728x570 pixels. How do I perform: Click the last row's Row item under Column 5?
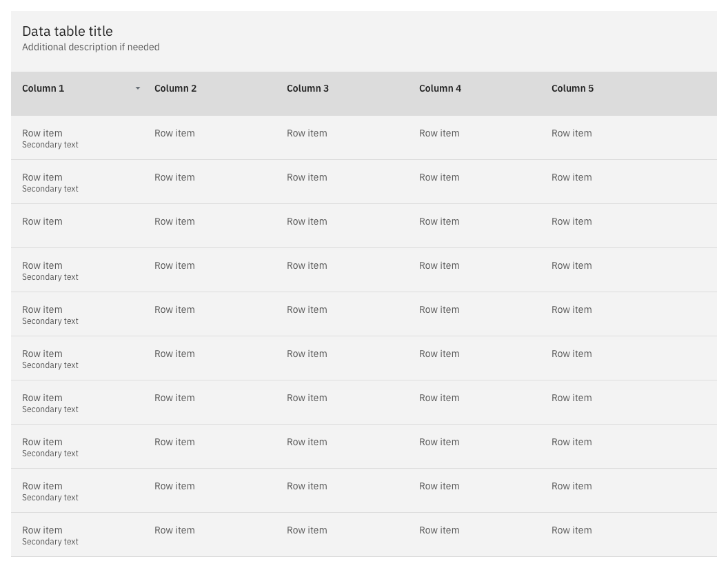(572, 530)
